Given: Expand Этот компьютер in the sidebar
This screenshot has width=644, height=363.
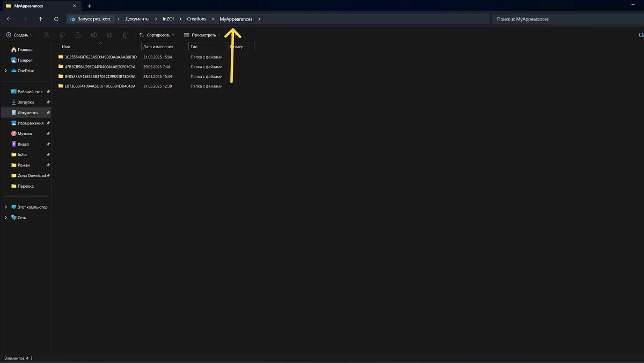Looking at the screenshot, I should (6, 207).
